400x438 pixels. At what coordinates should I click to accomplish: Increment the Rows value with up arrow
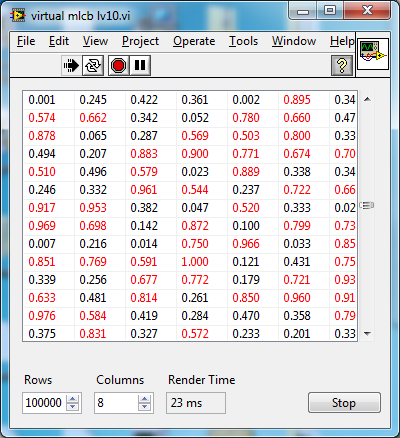(73, 399)
